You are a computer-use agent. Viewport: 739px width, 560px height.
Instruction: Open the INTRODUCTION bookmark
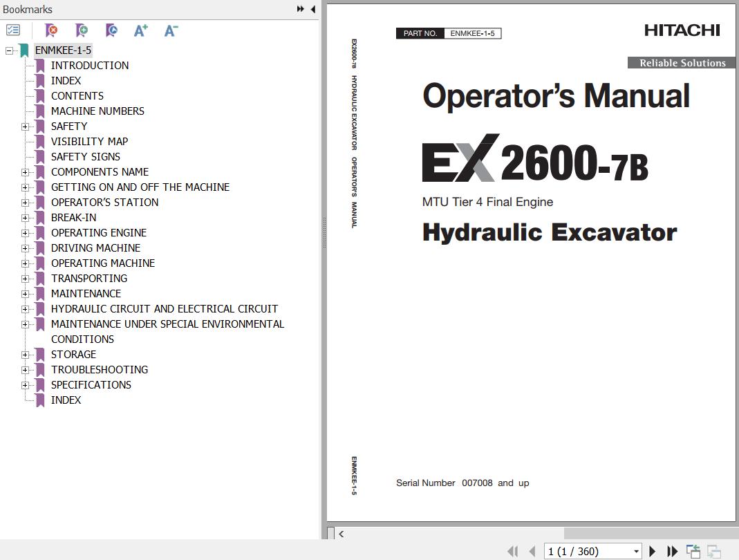[x=90, y=66]
